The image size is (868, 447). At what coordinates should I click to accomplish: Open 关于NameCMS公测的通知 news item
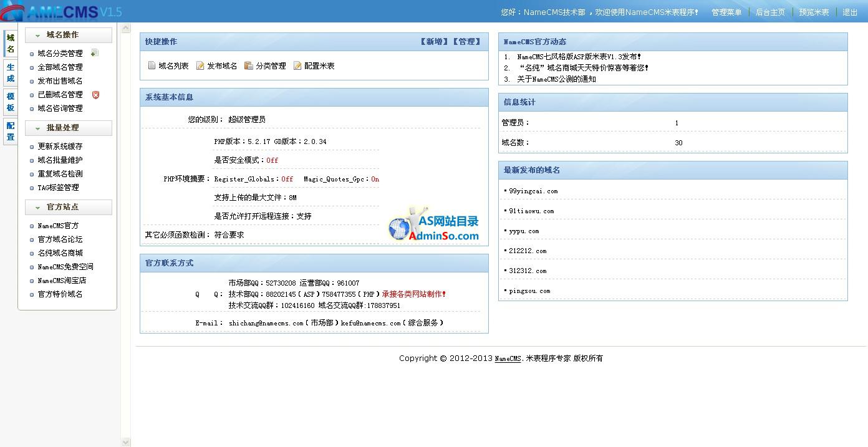[556, 79]
